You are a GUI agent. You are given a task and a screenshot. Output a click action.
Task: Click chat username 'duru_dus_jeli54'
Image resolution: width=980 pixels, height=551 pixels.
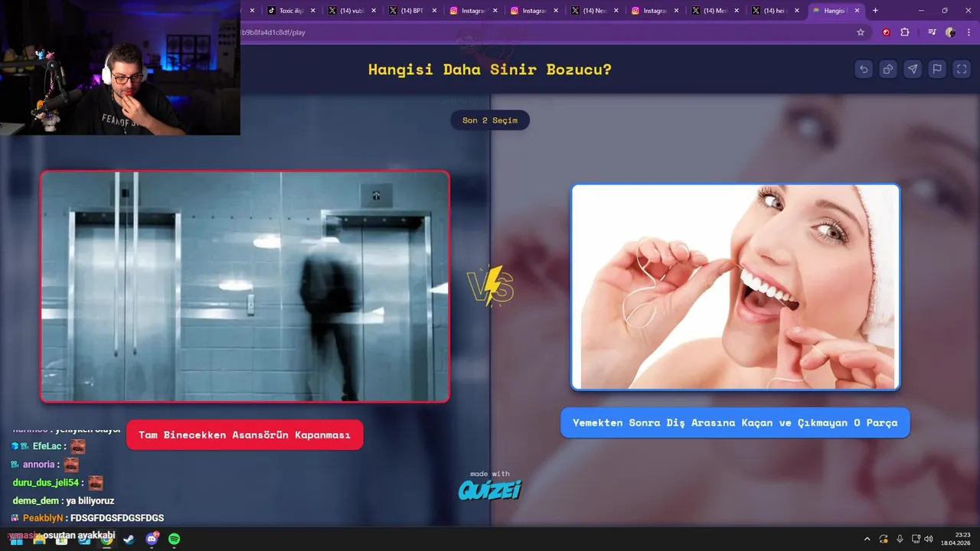tap(46, 483)
